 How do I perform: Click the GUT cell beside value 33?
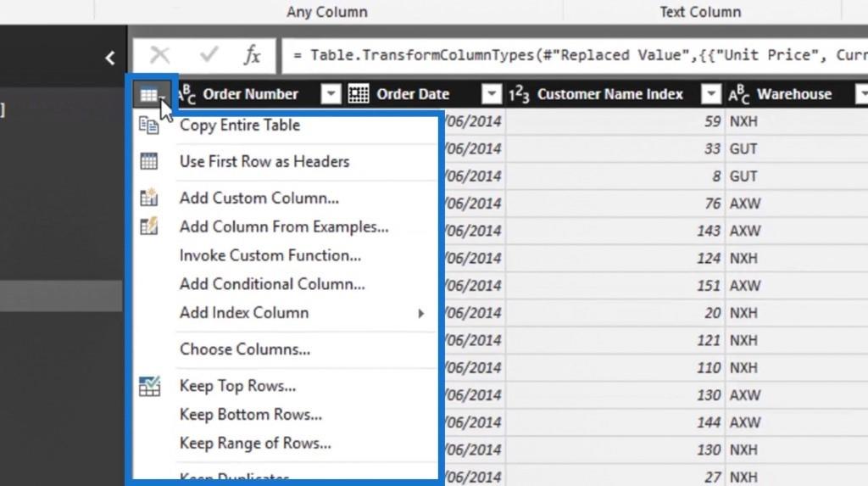coord(797,148)
